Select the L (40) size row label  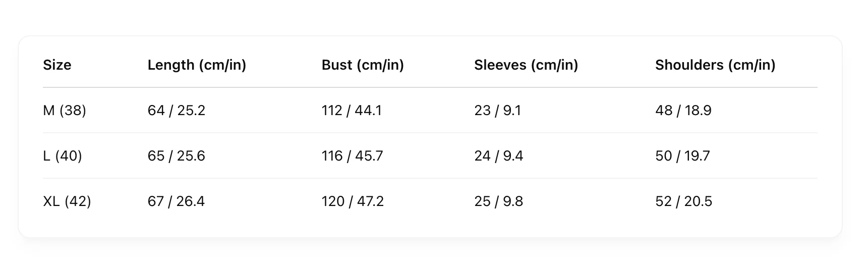(63, 156)
